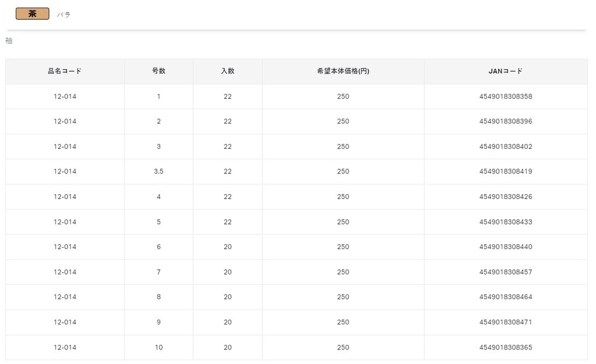The image size is (596, 364).
Task: Select the 3.5 size cell
Action: 158,172
